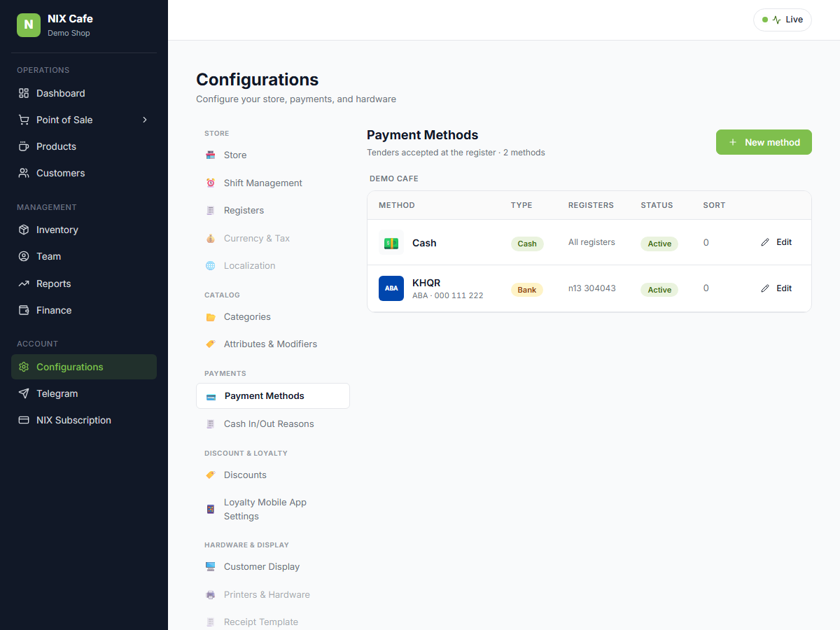
Task: Click the Categories folder icon
Action: (211, 316)
